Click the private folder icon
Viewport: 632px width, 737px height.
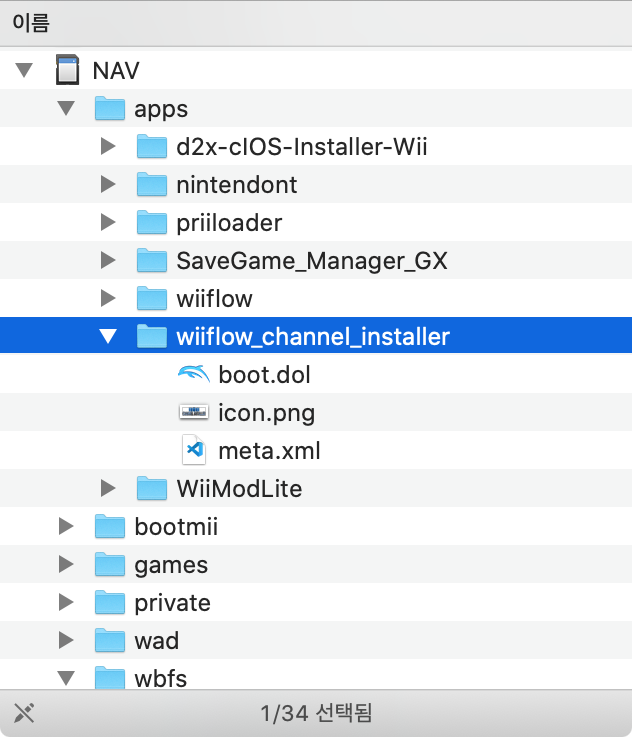pos(109,603)
